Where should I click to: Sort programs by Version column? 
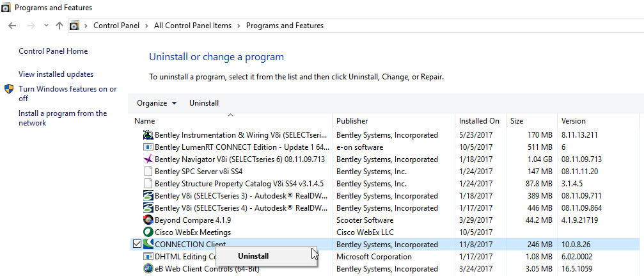tap(574, 121)
